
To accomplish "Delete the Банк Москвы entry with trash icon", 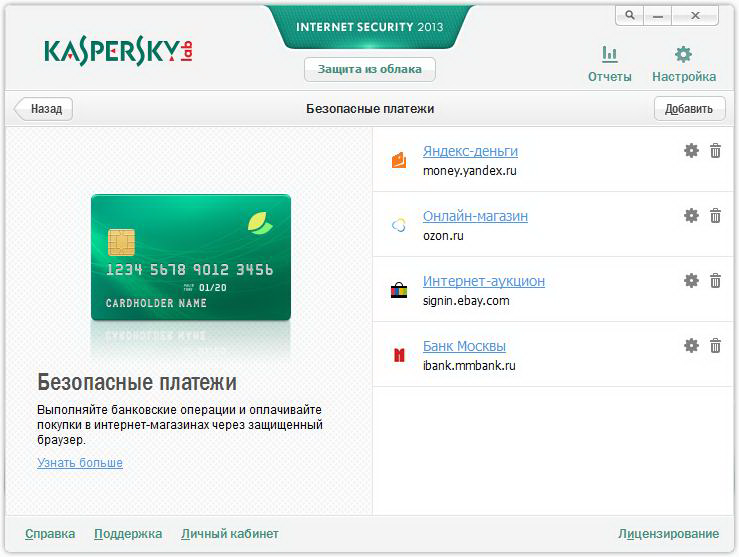I will 715,346.
